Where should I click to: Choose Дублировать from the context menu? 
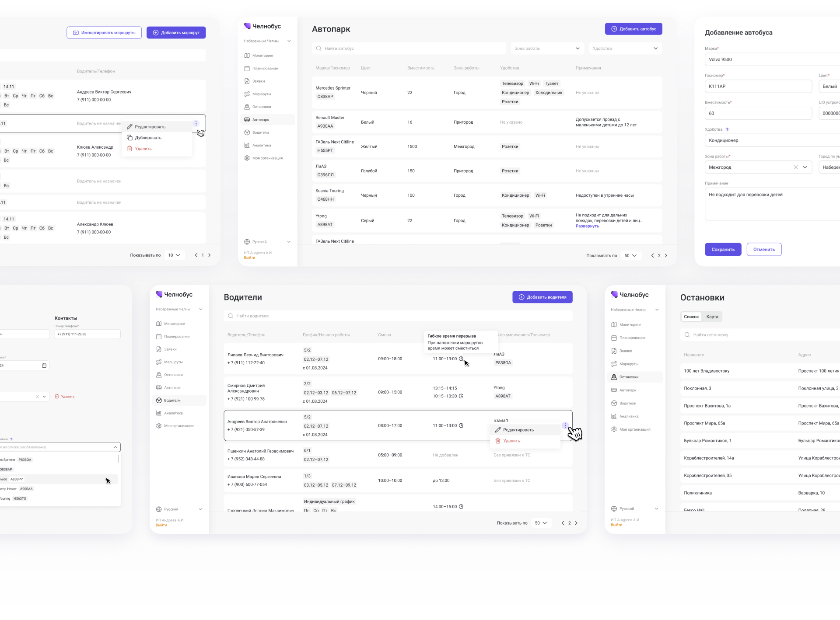148,138
